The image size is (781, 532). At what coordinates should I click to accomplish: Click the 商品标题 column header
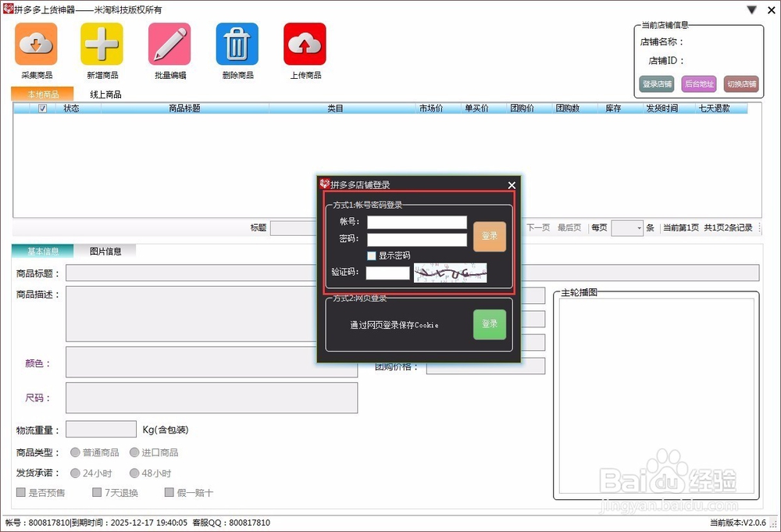pos(185,108)
